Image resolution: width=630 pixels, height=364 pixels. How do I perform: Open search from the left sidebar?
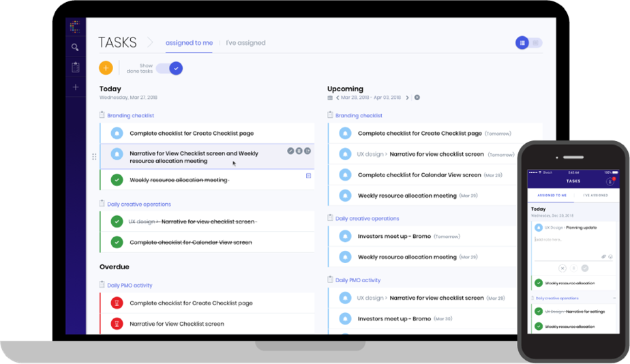click(75, 48)
